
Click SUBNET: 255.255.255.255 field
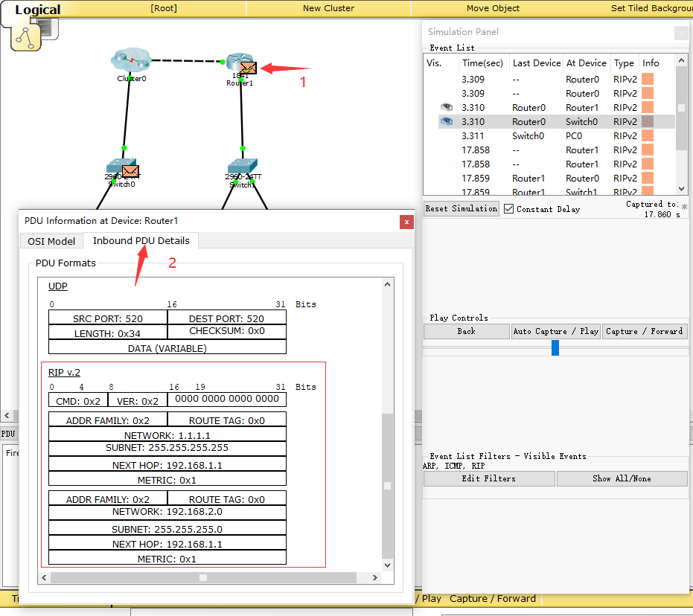[x=167, y=448]
